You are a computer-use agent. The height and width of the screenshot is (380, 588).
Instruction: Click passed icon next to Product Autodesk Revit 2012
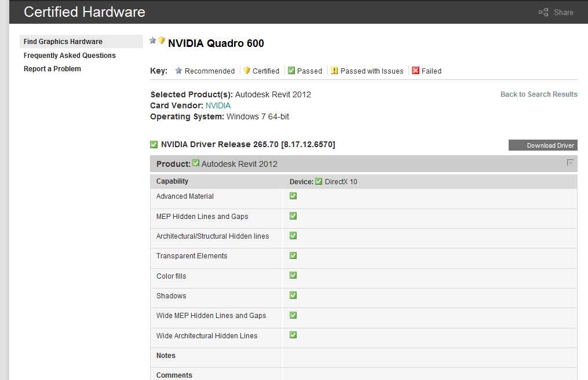click(196, 163)
